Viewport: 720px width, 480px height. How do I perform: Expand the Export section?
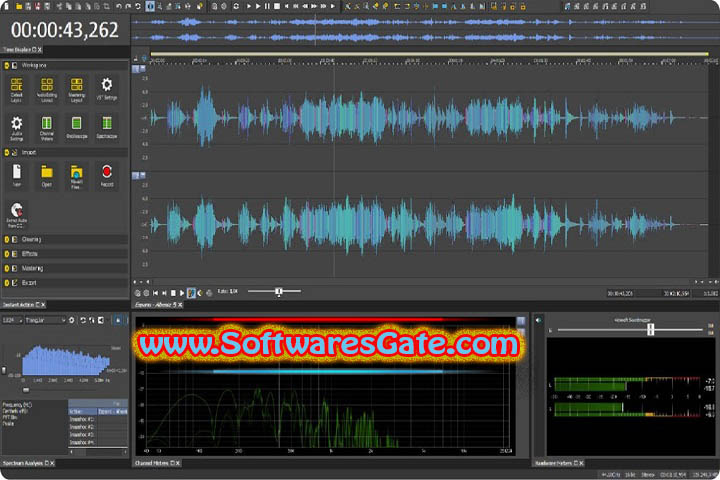[7, 282]
